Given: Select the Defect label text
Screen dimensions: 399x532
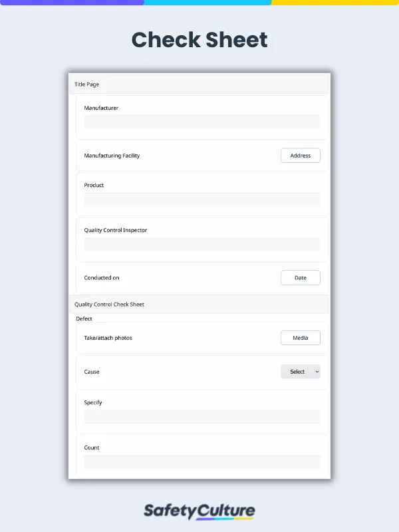Looking at the screenshot, I should coord(84,319).
